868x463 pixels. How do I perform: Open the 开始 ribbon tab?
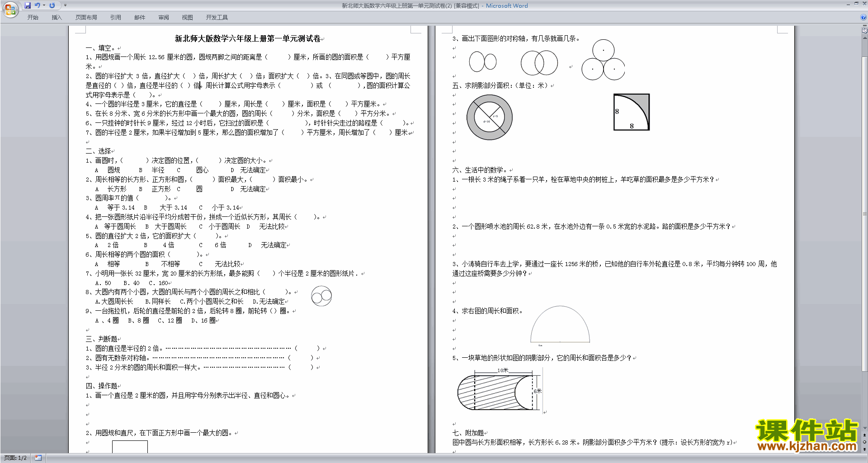tap(33, 18)
